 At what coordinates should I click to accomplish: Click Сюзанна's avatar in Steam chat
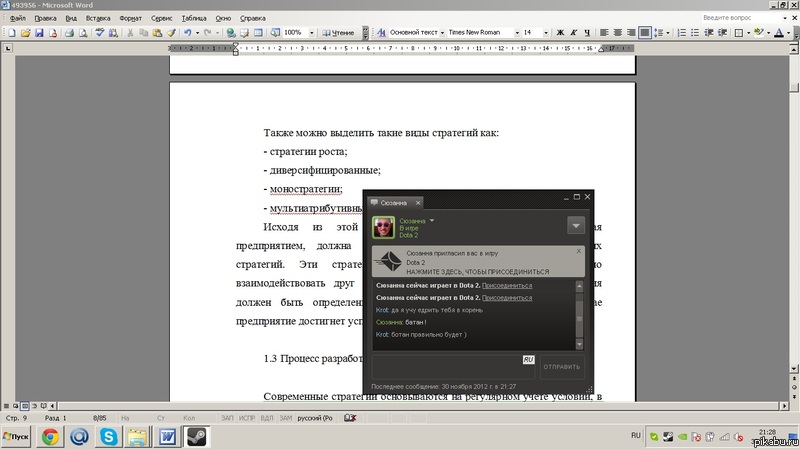pyautogui.click(x=384, y=227)
